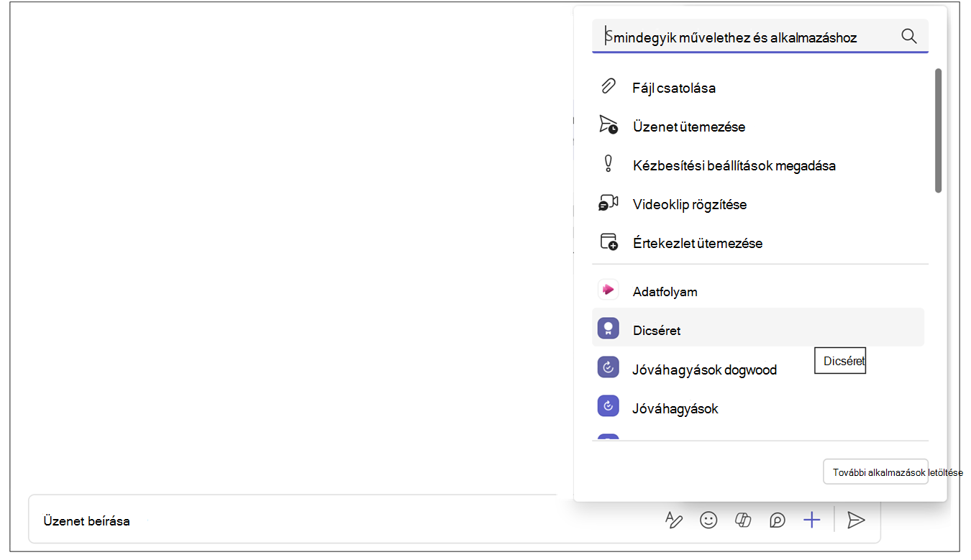Choose Üzenet ütemezése from the list

click(x=758, y=127)
